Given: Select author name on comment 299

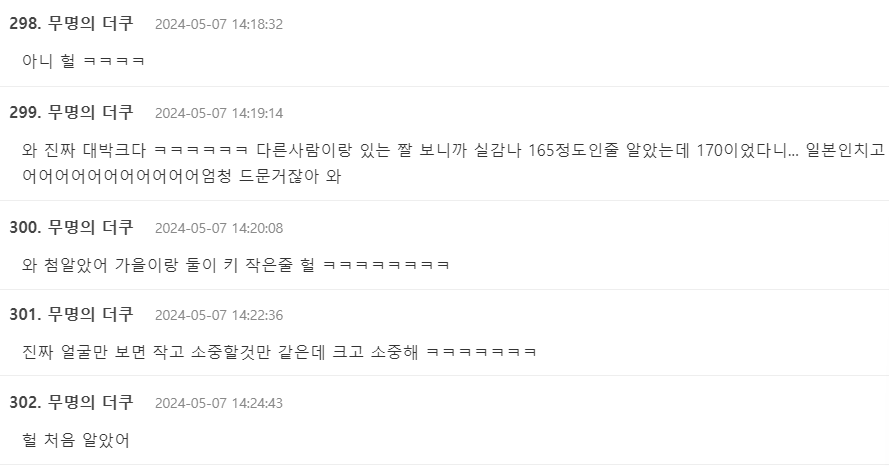Looking at the screenshot, I should click(x=91, y=112).
